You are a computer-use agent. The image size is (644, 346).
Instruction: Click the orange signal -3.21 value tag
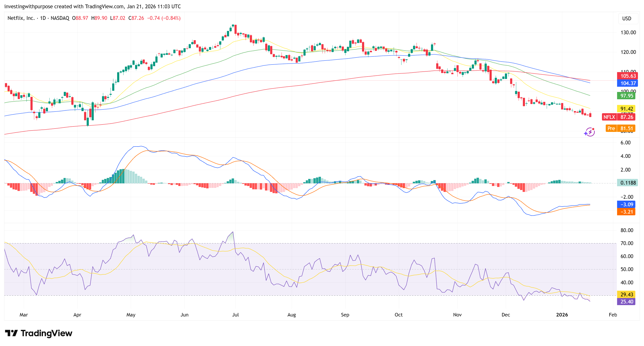(626, 212)
